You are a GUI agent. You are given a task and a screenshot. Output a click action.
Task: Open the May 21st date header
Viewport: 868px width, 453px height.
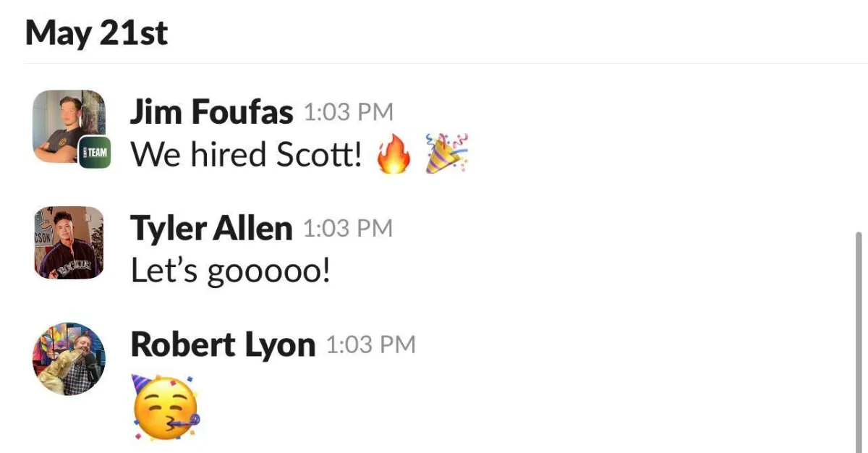pyautogui.click(x=97, y=33)
